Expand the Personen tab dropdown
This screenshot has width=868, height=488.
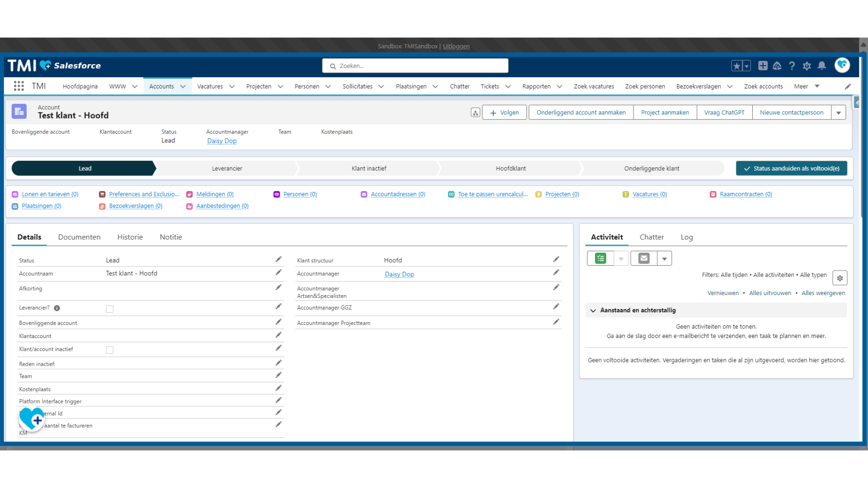click(x=328, y=87)
